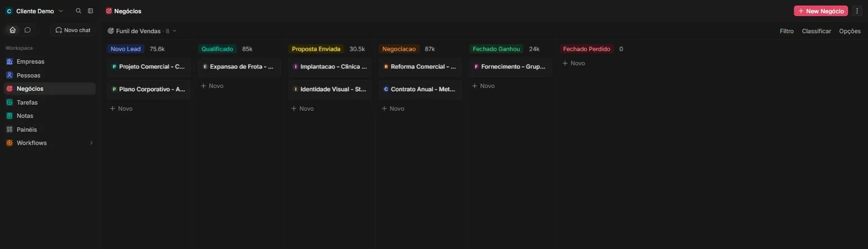Viewport: 868px width, 249px height.
Task: Open Opções view settings
Action: pos(850,31)
